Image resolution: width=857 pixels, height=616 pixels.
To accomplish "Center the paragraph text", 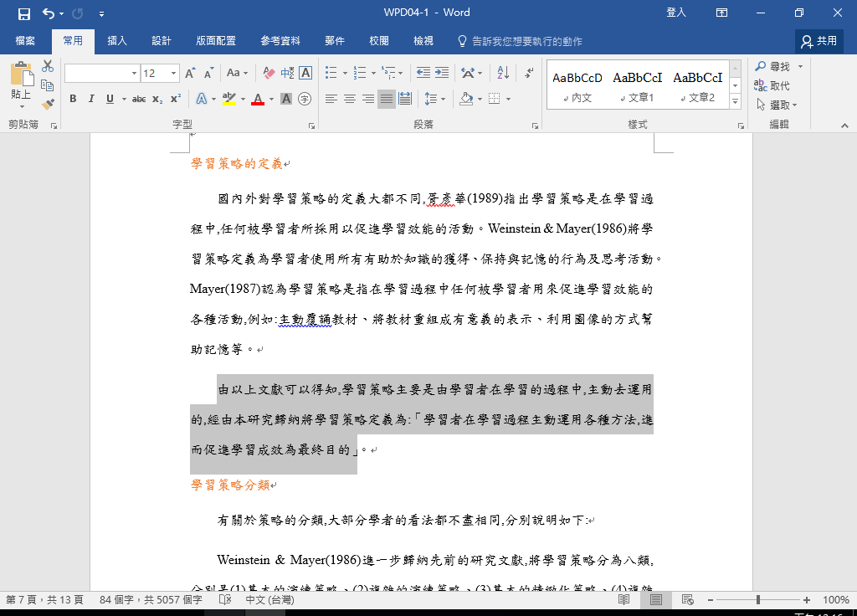I will point(350,99).
